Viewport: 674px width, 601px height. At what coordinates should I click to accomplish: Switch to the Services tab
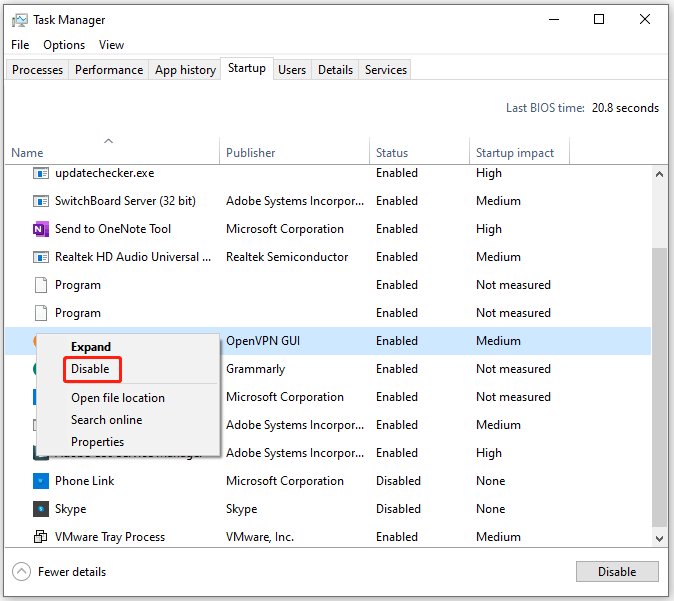(386, 70)
